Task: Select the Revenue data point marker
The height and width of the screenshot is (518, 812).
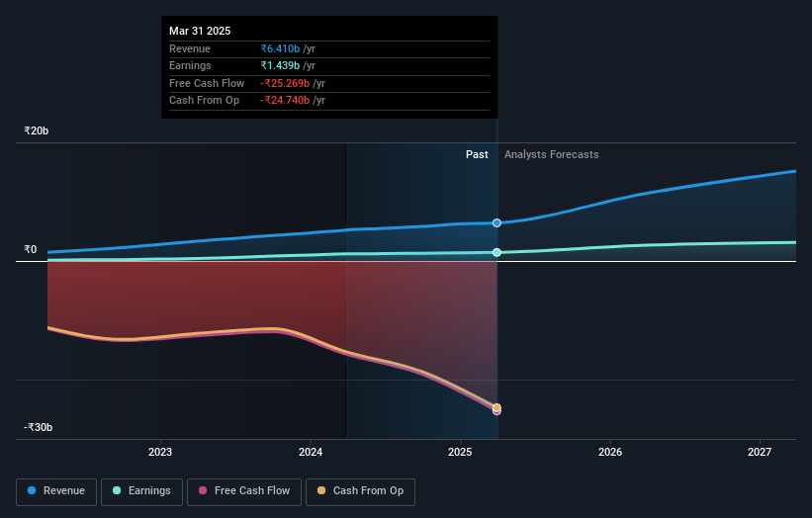Action: (496, 223)
